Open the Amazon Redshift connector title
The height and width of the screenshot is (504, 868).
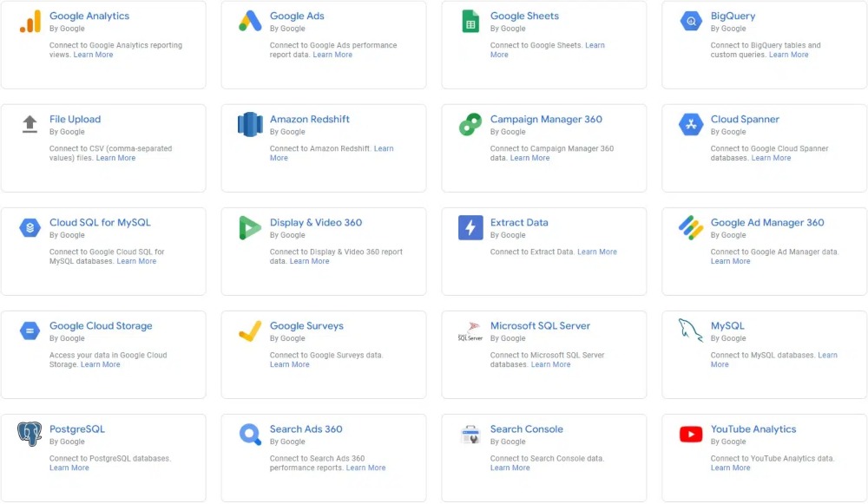click(310, 119)
